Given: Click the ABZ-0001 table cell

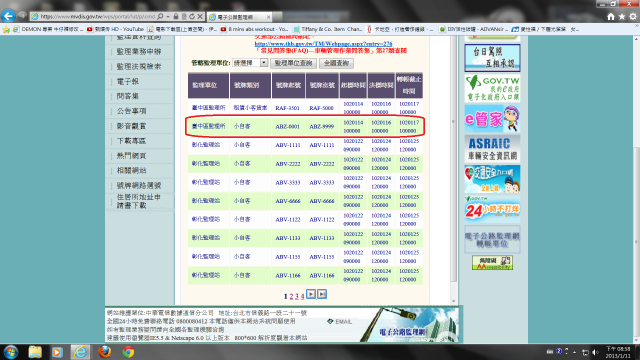Looking at the screenshot, I should coord(288,127).
